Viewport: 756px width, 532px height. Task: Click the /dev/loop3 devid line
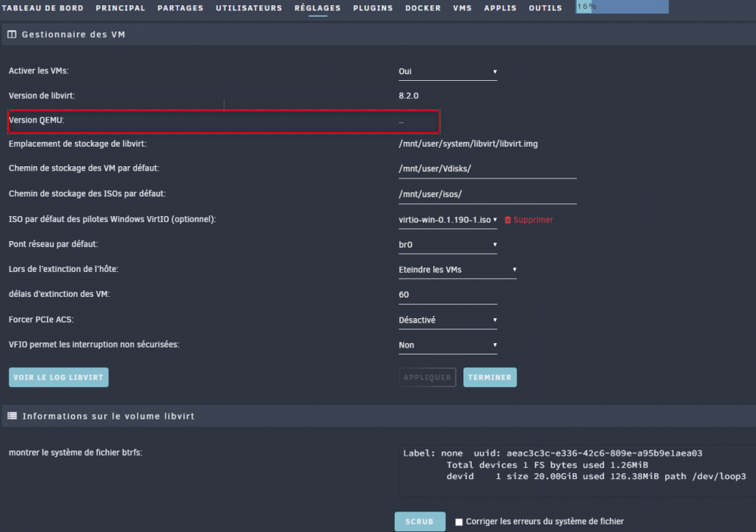(596, 476)
